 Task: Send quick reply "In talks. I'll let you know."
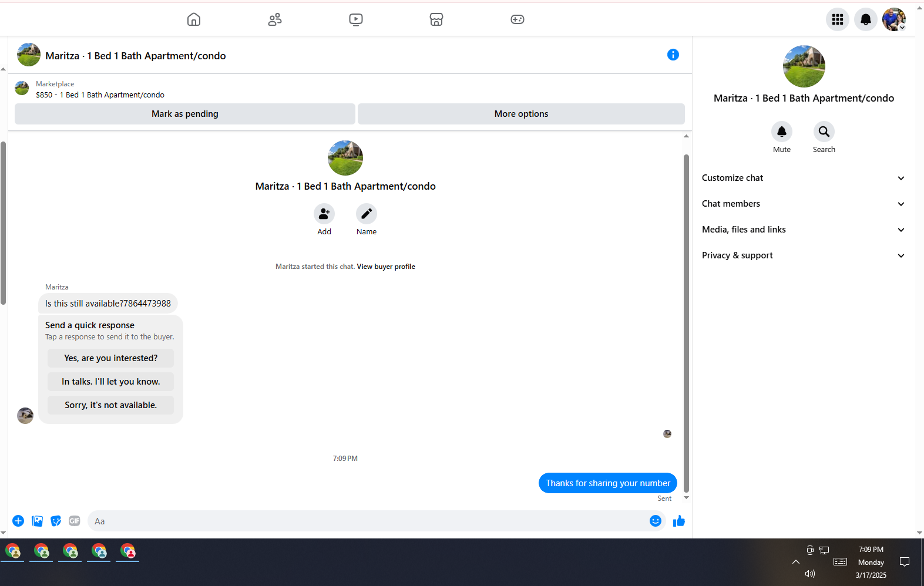[111, 382]
